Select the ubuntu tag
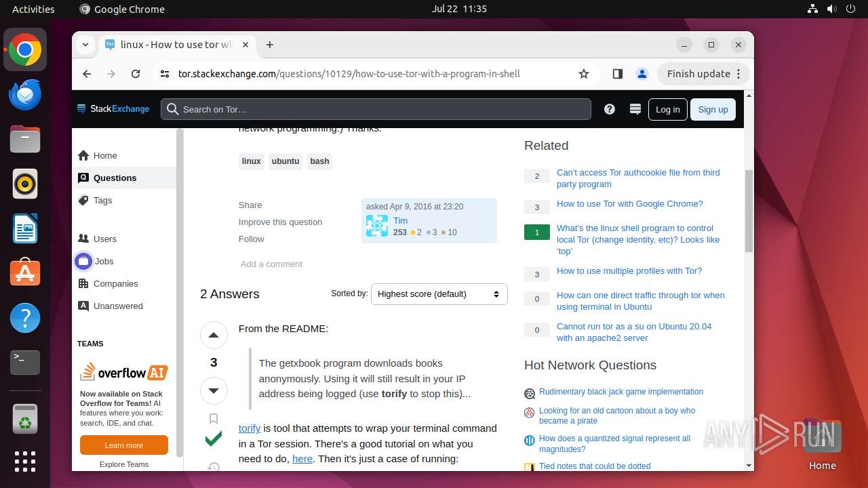The height and width of the screenshot is (488, 868). coord(285,161)
